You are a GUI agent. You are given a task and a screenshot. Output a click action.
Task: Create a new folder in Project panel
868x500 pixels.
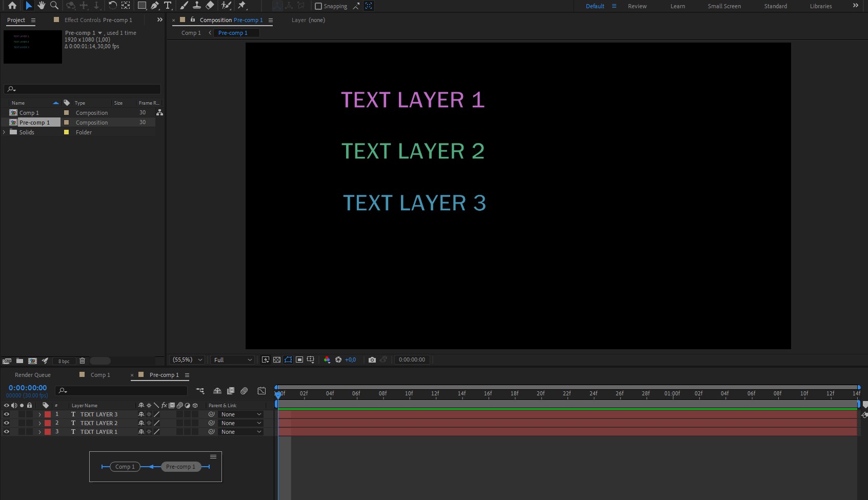click(19, 361)
